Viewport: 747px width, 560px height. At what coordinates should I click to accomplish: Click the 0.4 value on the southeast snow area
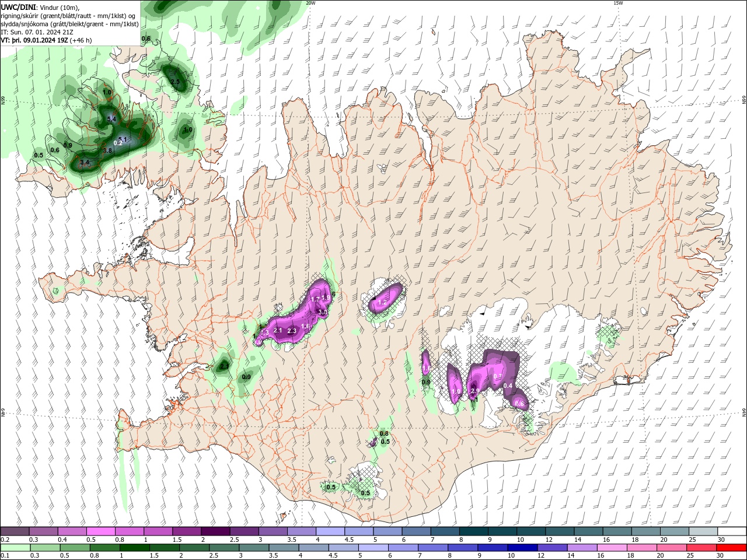(508, 386)
